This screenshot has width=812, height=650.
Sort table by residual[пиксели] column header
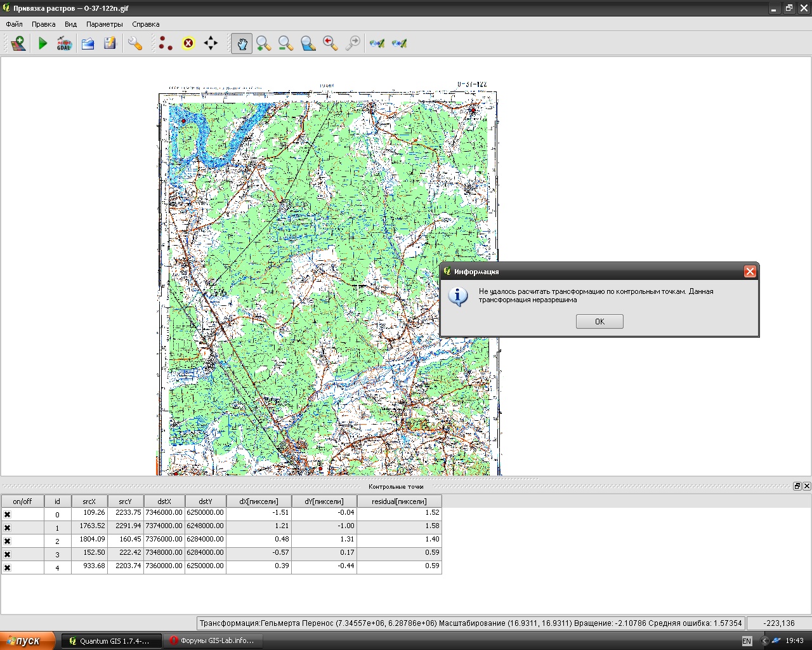coord(399,501)
